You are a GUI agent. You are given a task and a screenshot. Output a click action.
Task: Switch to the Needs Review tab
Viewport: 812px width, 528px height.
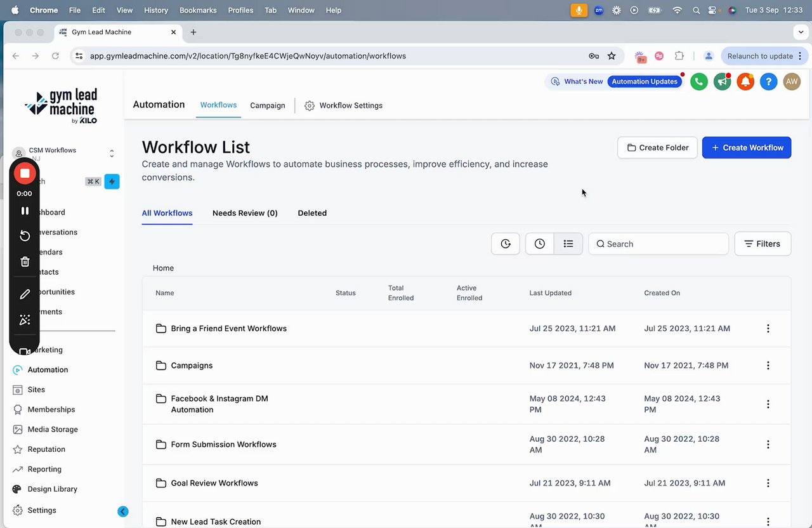pos(245,213)
